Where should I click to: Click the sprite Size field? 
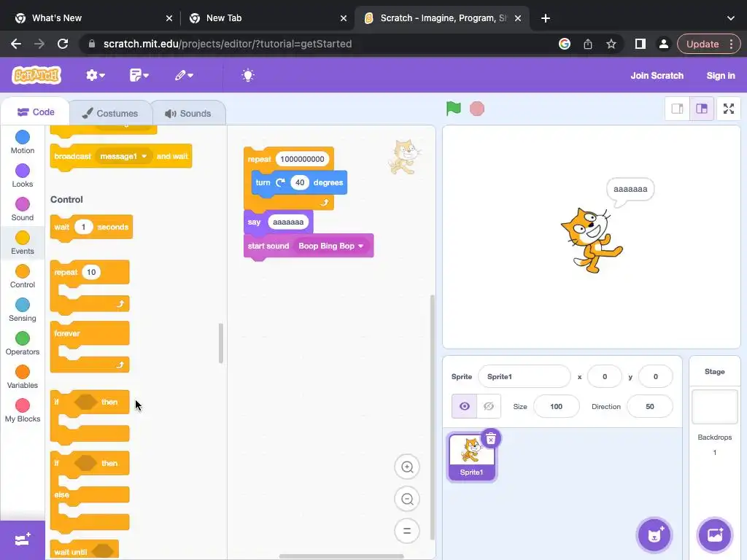point(556,407)
